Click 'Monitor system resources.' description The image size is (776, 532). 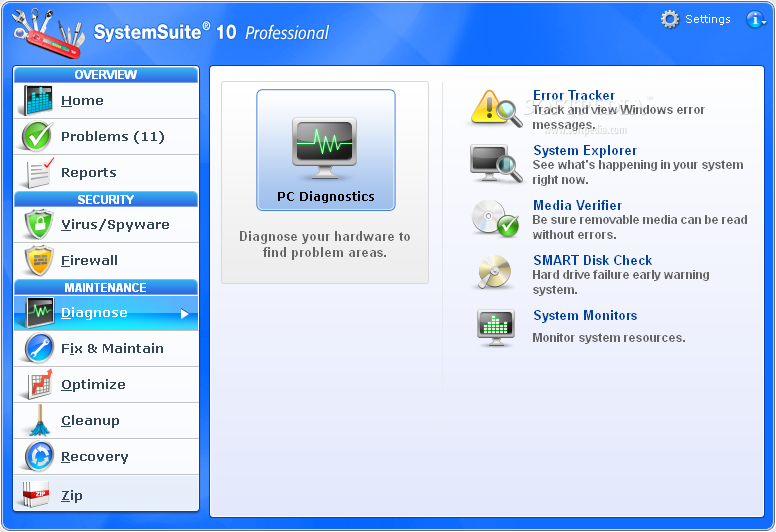point(609,338)
